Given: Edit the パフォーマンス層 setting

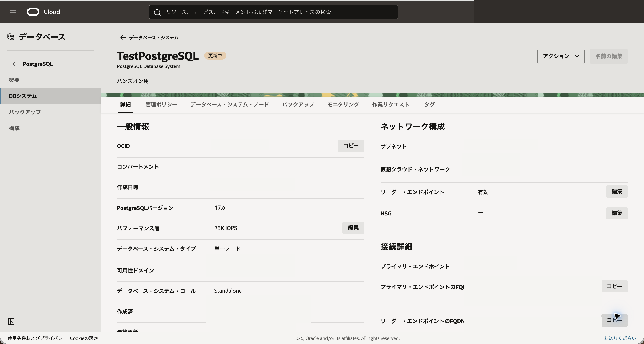Looking at the screenshot, I should (353, 228).
